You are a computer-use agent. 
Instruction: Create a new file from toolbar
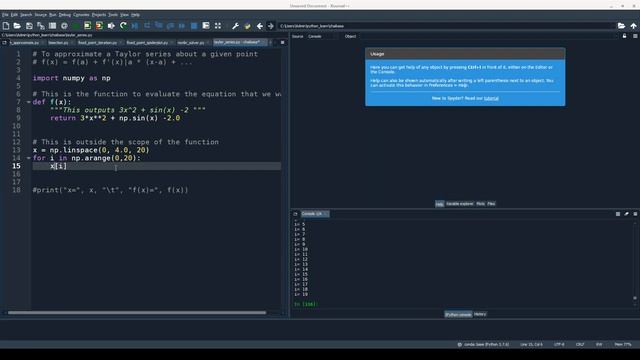(x=6, y=26)
